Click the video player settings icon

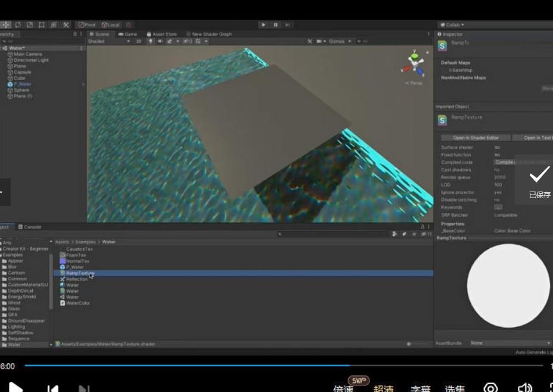point(490,388)
